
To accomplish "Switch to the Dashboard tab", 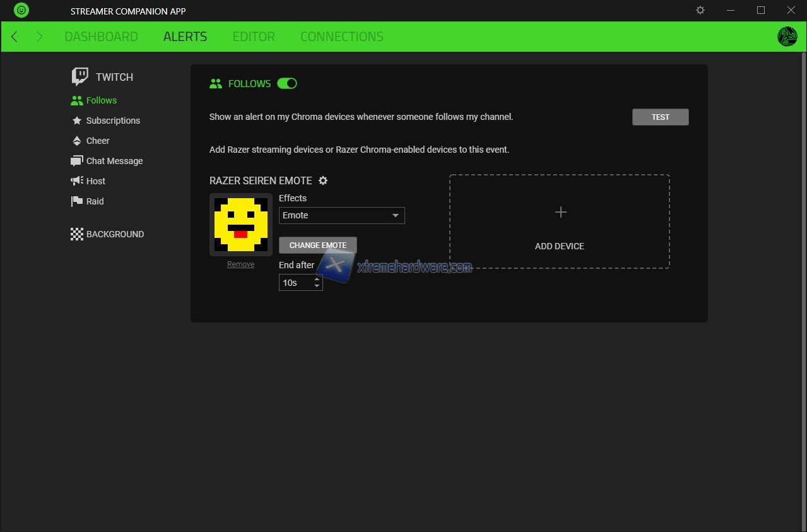I will point(101,37).
